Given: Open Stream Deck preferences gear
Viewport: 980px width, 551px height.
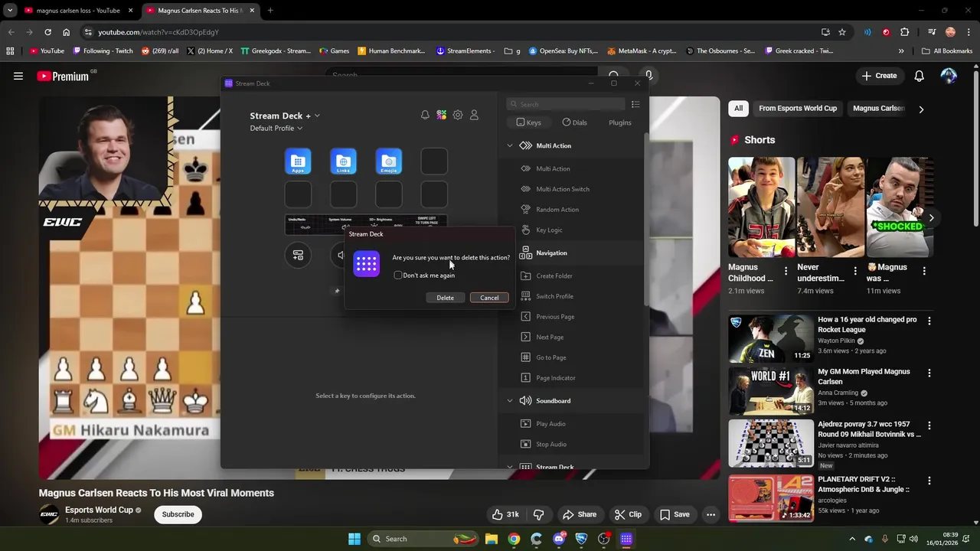Looking at the screenshot, I should click(x=458, y=115).
